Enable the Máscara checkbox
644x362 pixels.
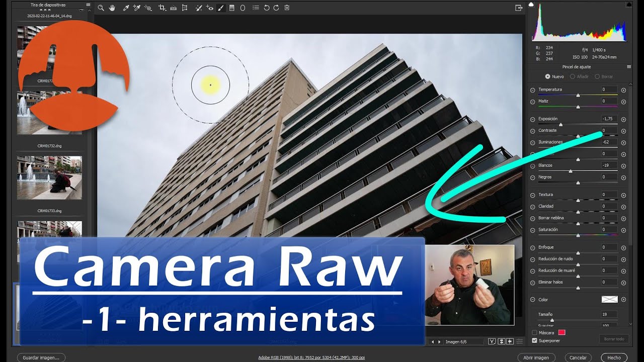(x=534, y=332)
